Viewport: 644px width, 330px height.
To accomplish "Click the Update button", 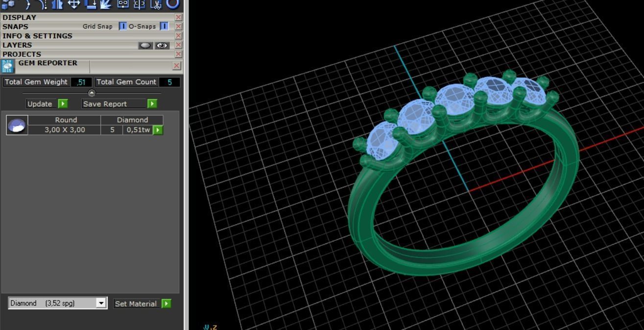I will (47, 104).
